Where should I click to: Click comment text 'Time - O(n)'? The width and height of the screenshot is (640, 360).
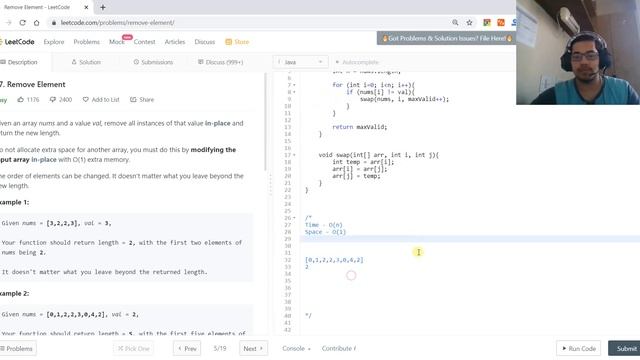(x=324, y=225)
